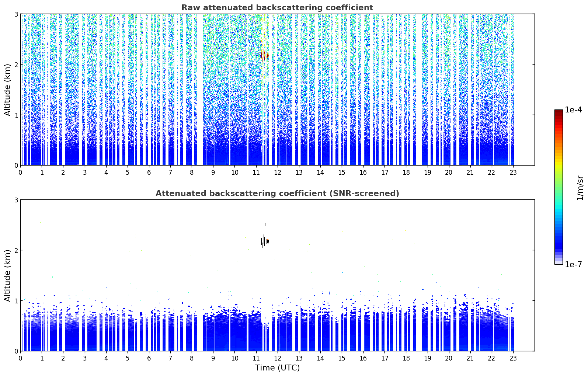
Task: Click the top plot's 'Altitude (km)' label
Action: pyautogui.click(x=7, y=90)
